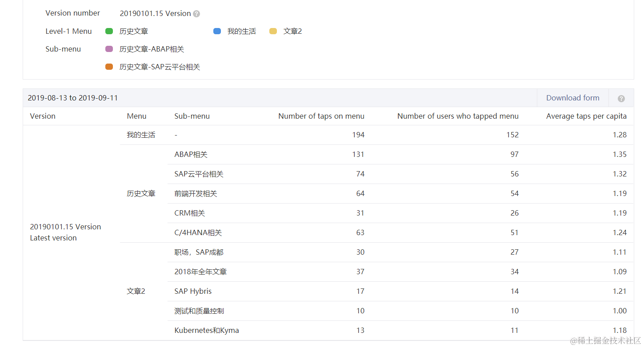Click taps value 131 for ABAP相关
This screenshot has width=644, height=348.
pyautogui.click(x=358, y=154)
